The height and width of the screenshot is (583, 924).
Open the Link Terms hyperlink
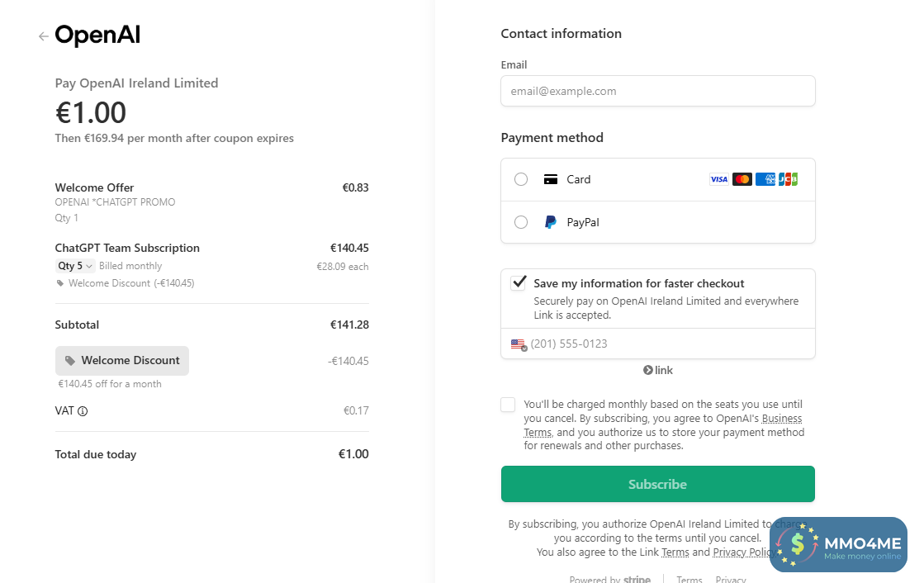pyautogui.click(x=675, y=552)
